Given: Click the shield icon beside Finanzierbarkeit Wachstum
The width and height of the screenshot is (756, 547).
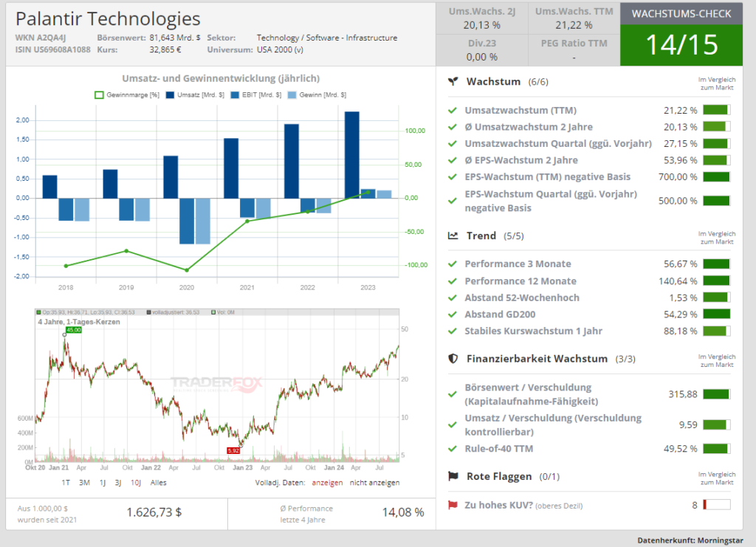Looking at the screenshot, I should 452,359.
